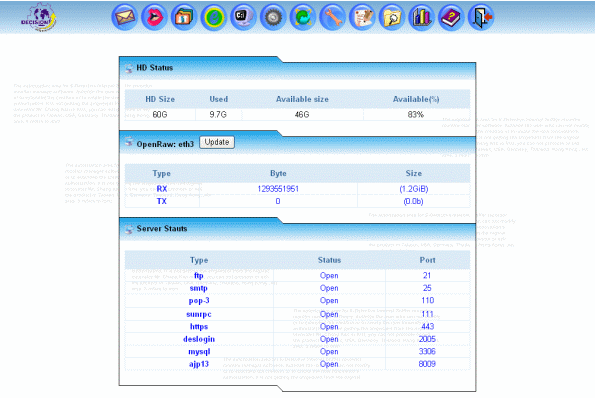Select port '8009' in the ajp13 row
The height and width of the screenshot is (398, 595).
[427, 364]
